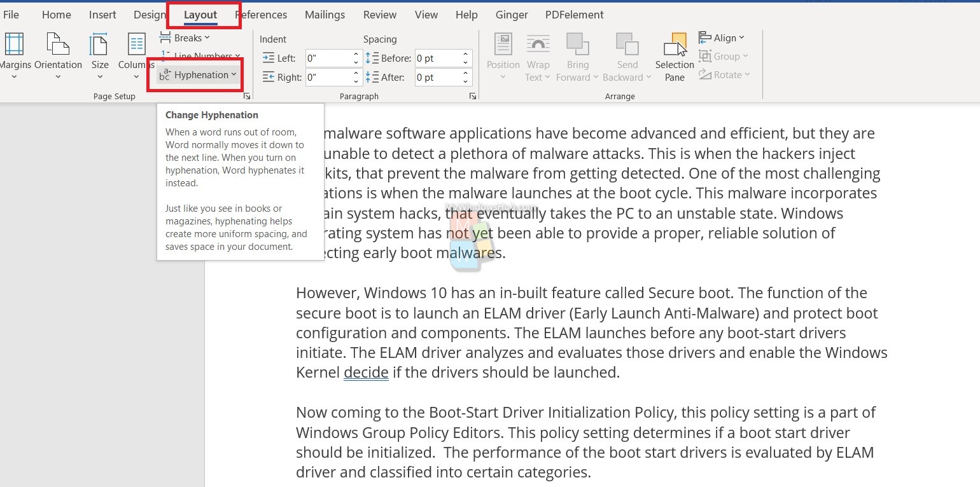The image size is (980, 487).
Task: Decrease the right indent value
Action: [356, 82]
